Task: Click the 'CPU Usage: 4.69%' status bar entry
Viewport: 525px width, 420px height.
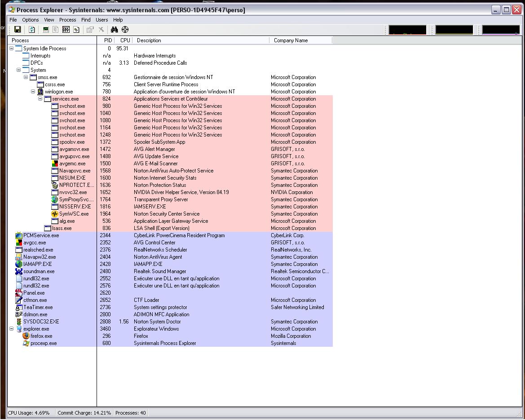Action: point(29,413)
